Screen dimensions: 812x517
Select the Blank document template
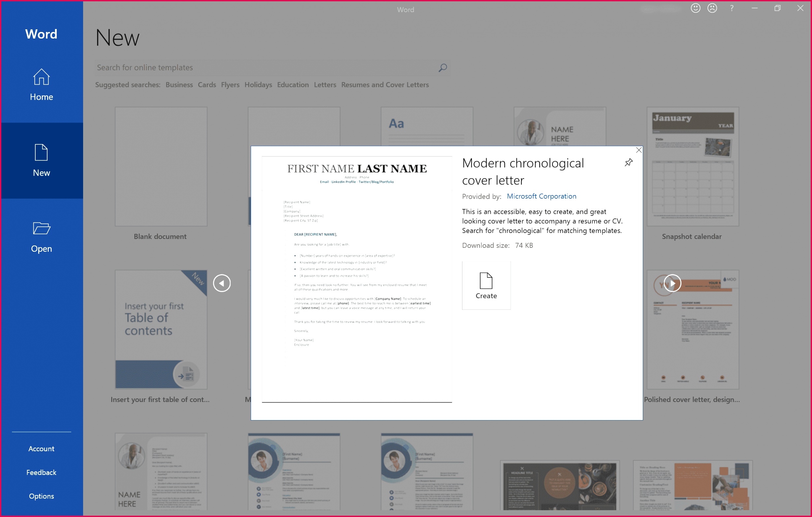tap(161, 167)
